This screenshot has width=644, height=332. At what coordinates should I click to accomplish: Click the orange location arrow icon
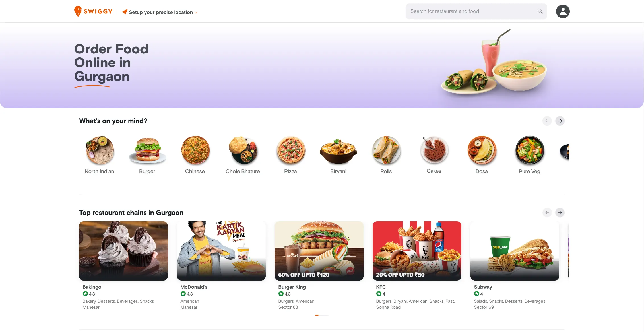click(x=125, y=12)
